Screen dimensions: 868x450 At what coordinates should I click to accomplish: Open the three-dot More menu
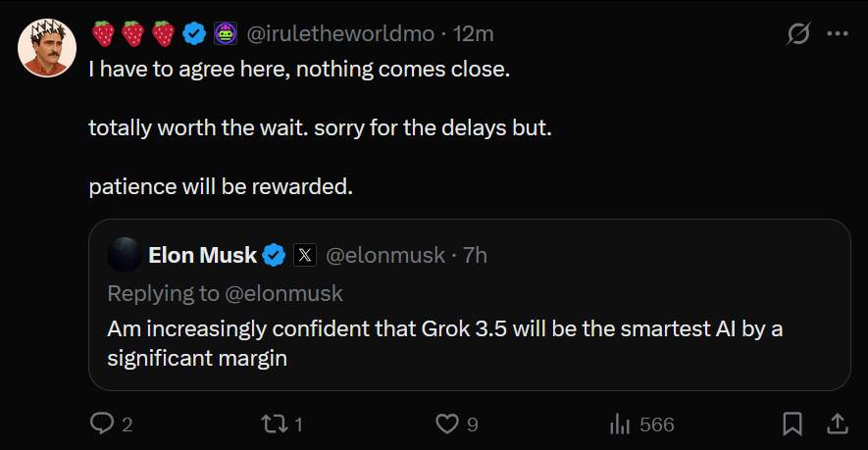(x=838, y=33)
